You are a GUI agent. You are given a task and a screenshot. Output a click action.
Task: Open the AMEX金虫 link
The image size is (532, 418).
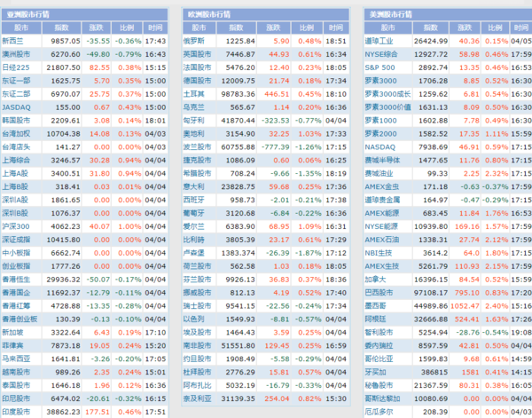[382, 186]
